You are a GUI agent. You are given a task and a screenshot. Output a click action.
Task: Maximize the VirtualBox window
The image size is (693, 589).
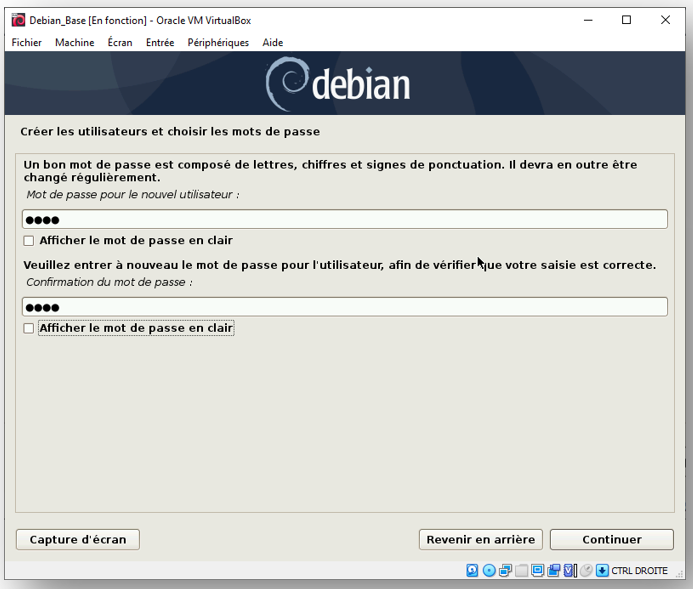626,20
